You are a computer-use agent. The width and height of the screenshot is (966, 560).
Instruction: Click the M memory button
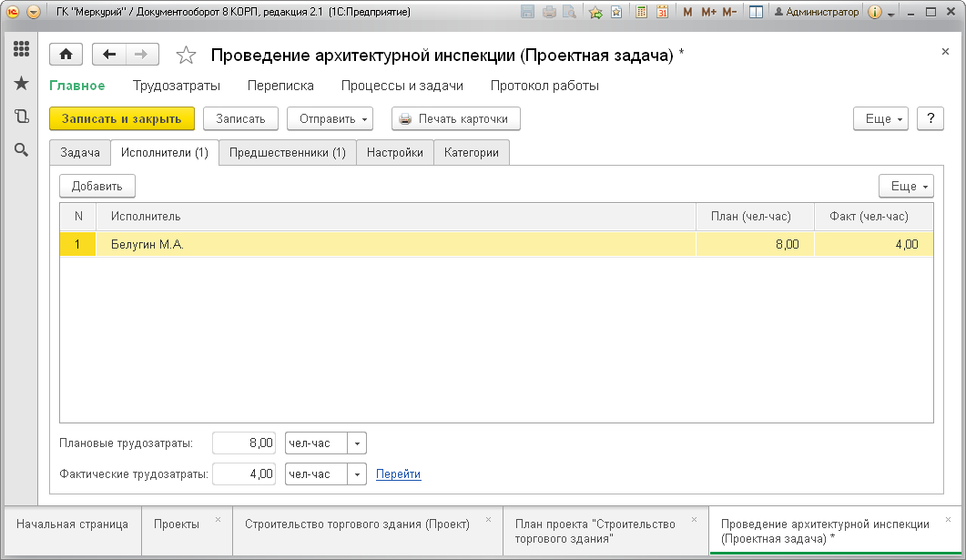[x=687, y=12]
